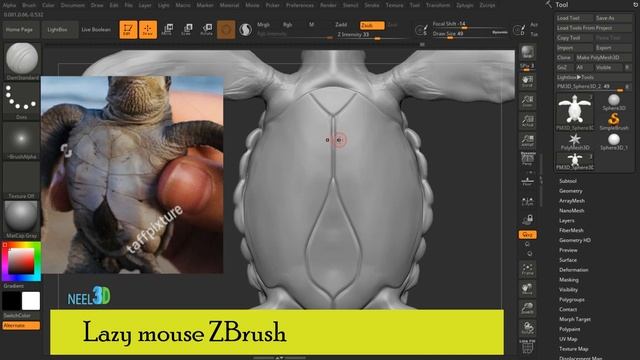
Task: Enable the Rgb mode
Action: point(287,25)
